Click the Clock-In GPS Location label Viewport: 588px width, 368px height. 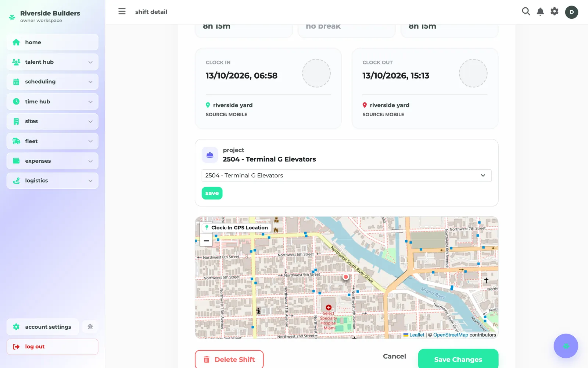(237, 228)
